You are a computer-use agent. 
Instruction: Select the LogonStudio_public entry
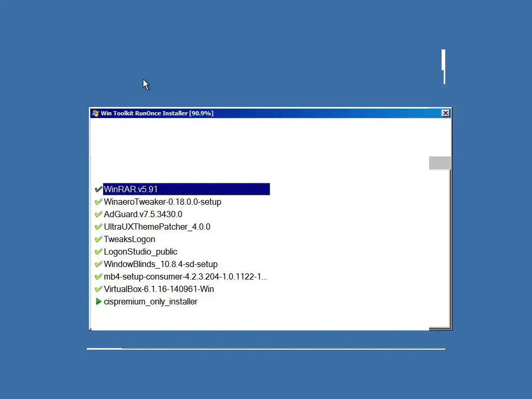(x=140, y=252)
